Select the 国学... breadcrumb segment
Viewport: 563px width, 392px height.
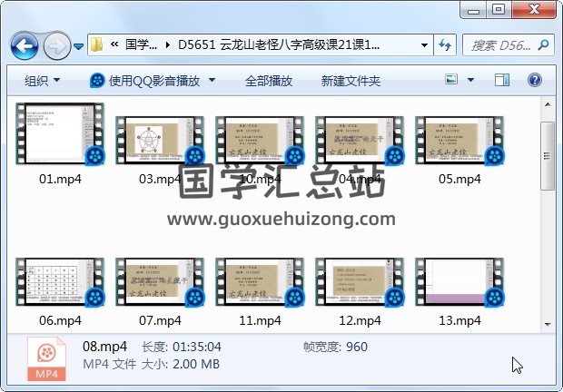pos(141,44)
